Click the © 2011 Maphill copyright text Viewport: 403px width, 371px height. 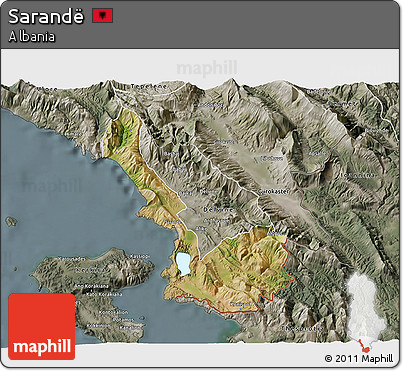coord(359,359)
